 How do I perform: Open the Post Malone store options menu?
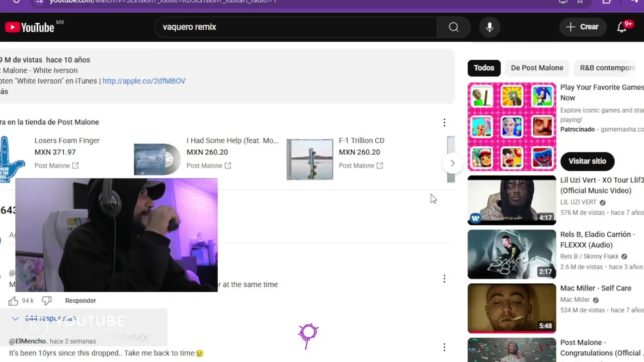(x=444, y=123)
